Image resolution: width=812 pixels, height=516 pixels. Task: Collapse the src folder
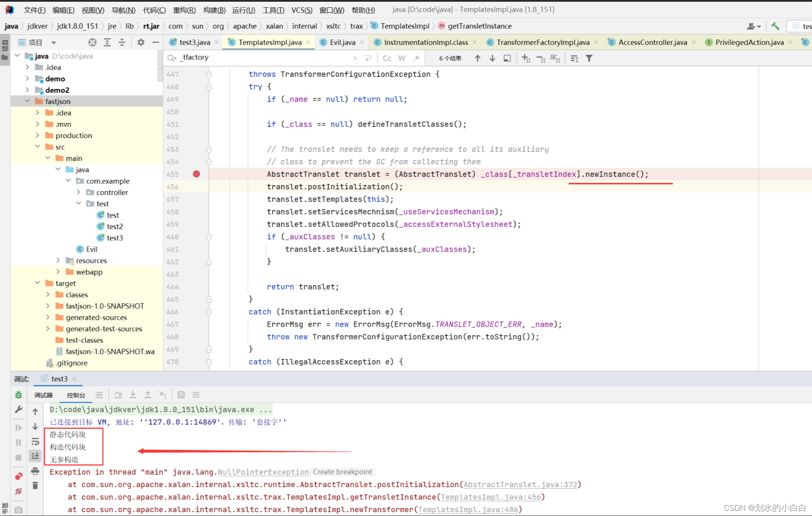click(x=38, y=147)
